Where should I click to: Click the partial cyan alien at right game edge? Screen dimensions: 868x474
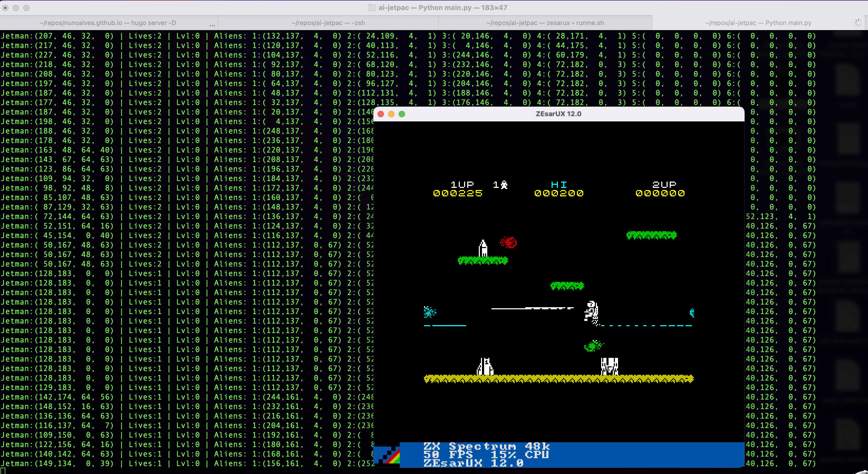(x=692, y=313)
